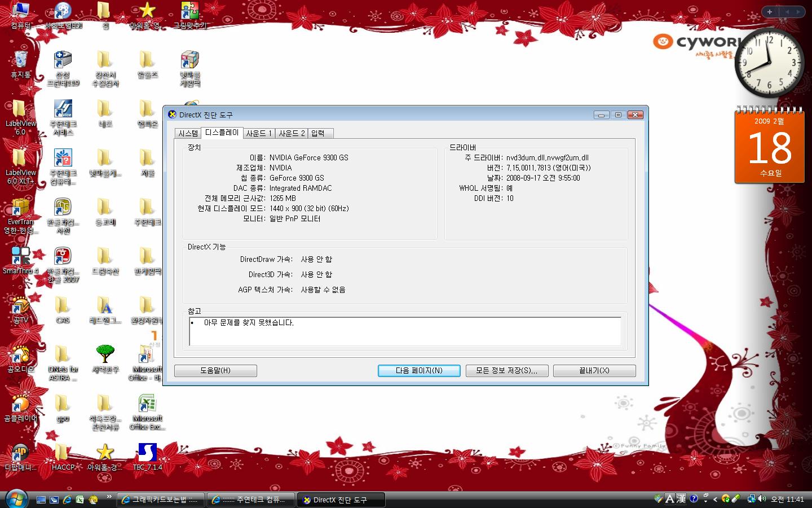Open the 엠피온 folder

tap(147, 113)
